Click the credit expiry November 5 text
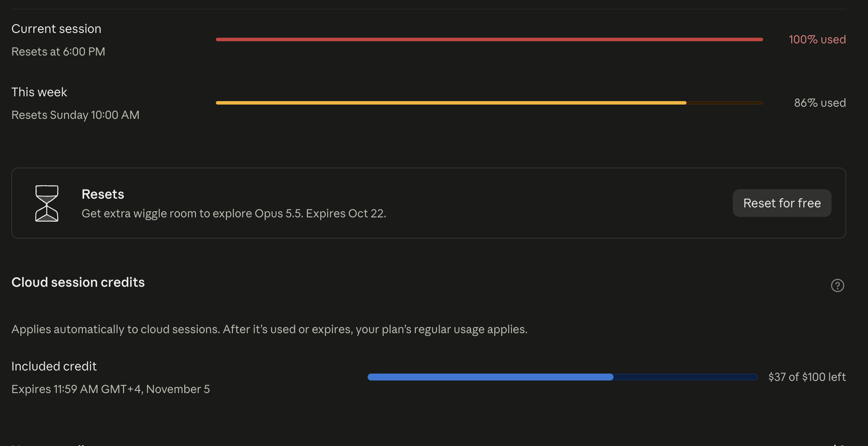The image size is (868, 446). pos(111,389)
